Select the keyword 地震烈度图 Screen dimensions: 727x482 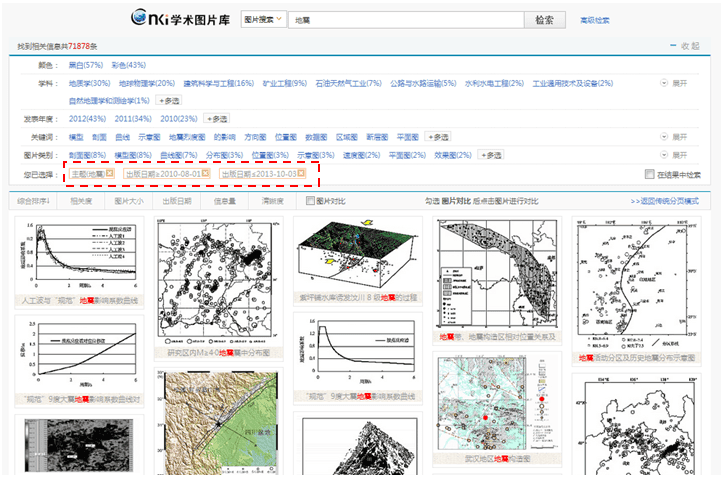[x=187, y=137]
